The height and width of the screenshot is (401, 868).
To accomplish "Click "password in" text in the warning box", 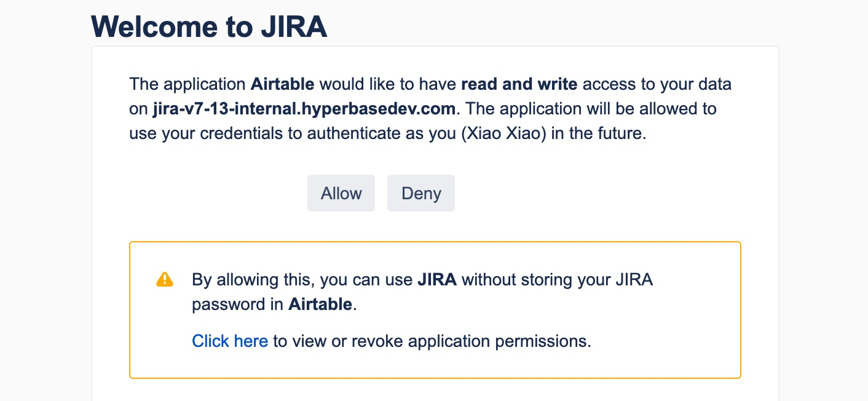I will (x=238, y=305).
